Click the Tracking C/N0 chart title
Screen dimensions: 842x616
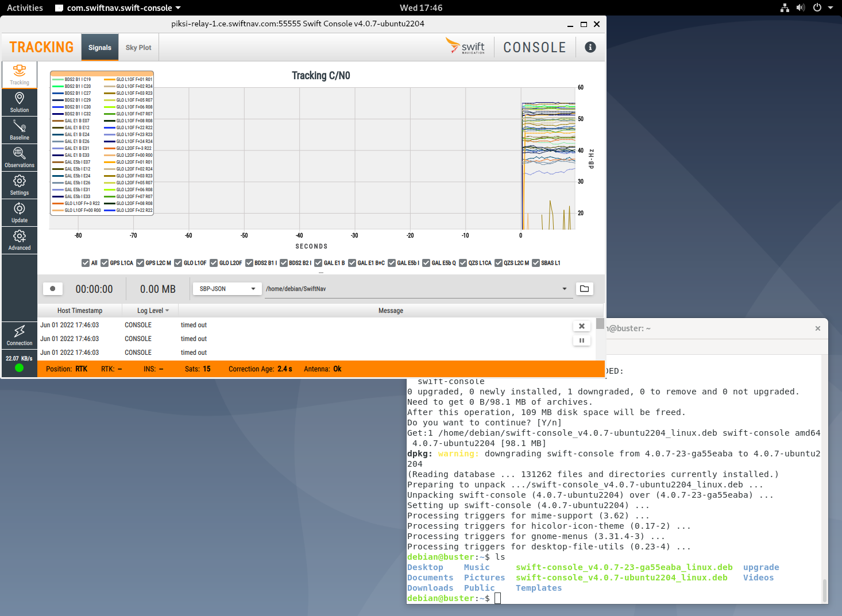[321, 75]
